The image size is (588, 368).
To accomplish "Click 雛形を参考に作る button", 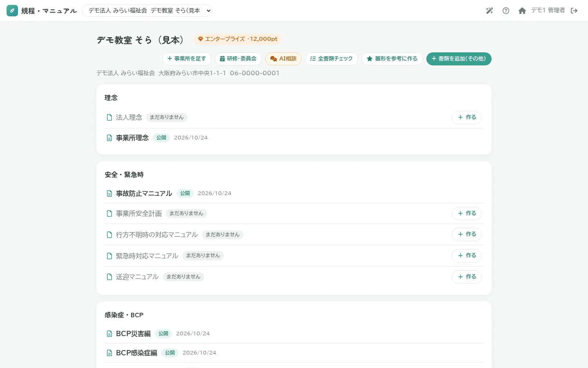I will (392, 59).
